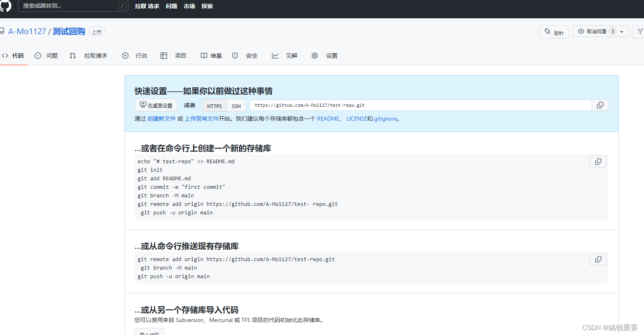Click the 'git init' command line
The height and width of the screenshot is (335, 644).
point(150,170)
